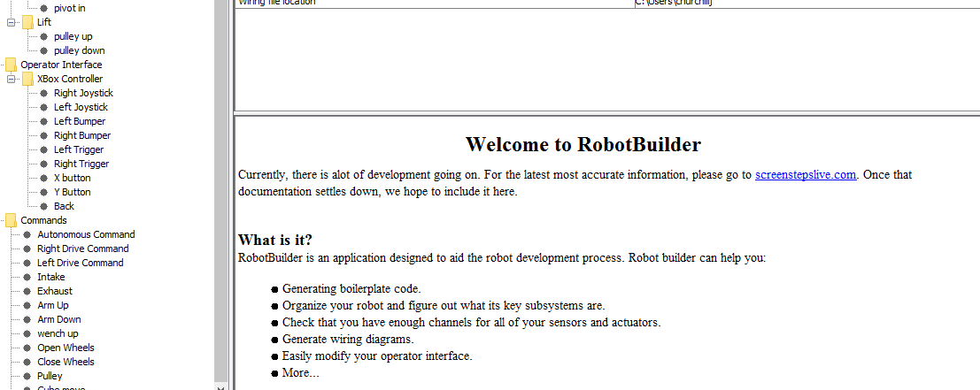Click the Operator Interface folder icon

pos(11,65)
